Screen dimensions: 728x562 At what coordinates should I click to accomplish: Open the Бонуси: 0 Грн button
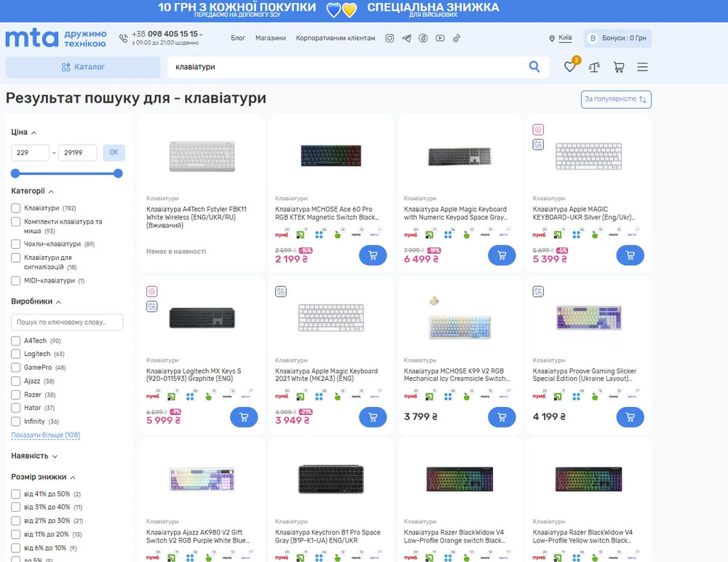click(x=618, y=38)
